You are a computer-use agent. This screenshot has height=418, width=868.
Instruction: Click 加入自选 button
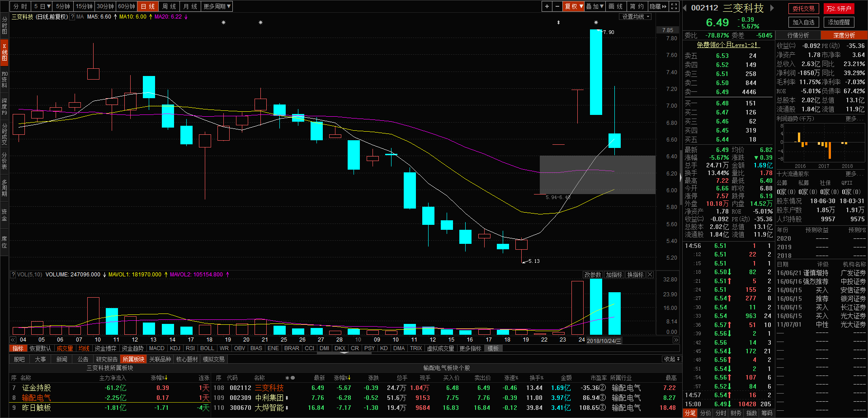[x=803, y=22]
